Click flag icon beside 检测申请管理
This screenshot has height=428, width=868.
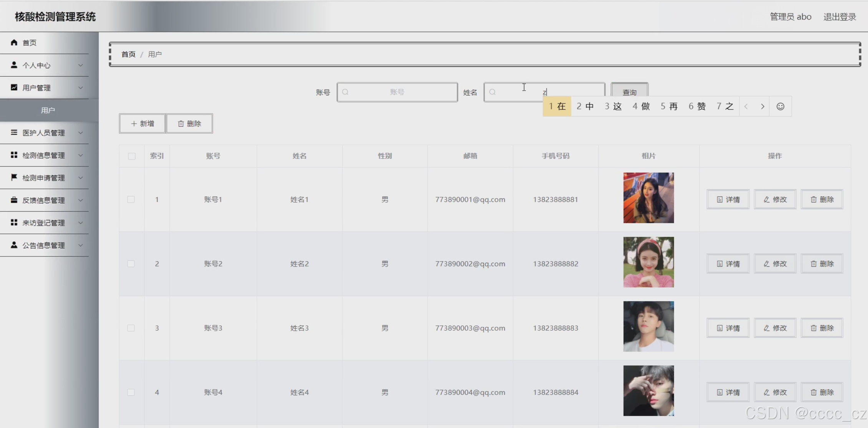pyautogui.click(x=14, y=177)
